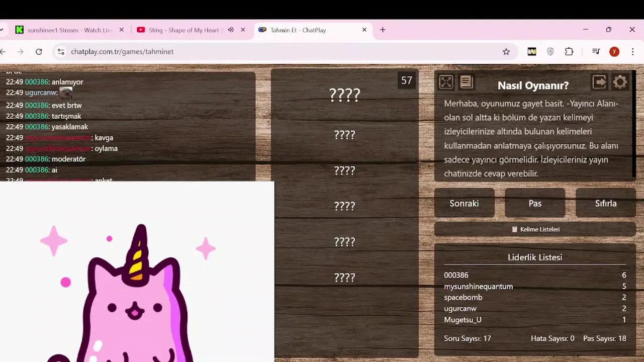Viewport: 644px width, 362px height.
Task: Close the Tahmin Et - ChatPlay tab
Action: (x=364, y=30)
